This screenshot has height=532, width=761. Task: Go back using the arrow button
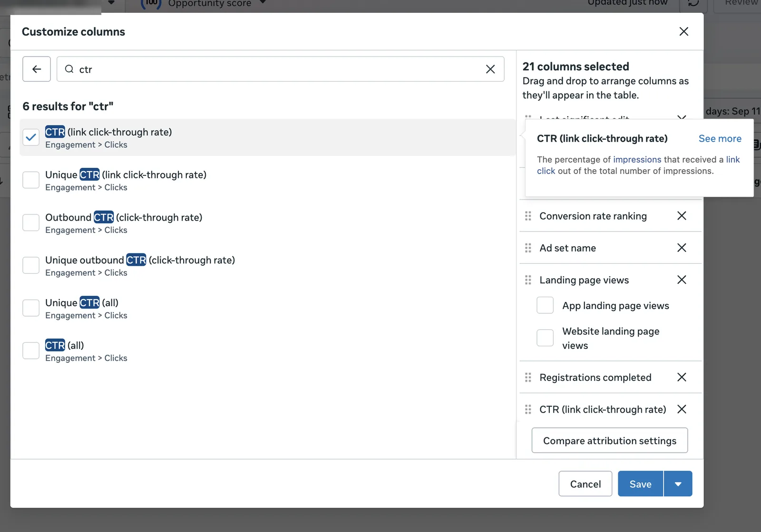click(x=37, y=69)
